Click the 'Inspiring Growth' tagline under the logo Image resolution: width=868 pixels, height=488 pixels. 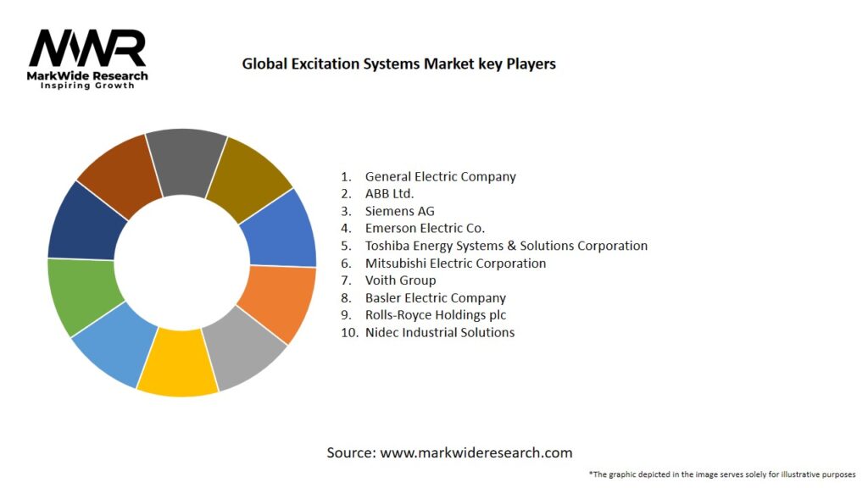87,86
